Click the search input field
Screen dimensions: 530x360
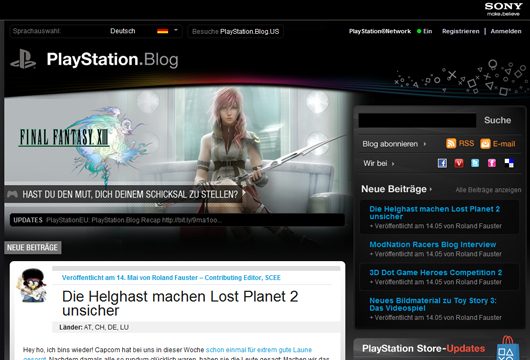tap(417, 120)
